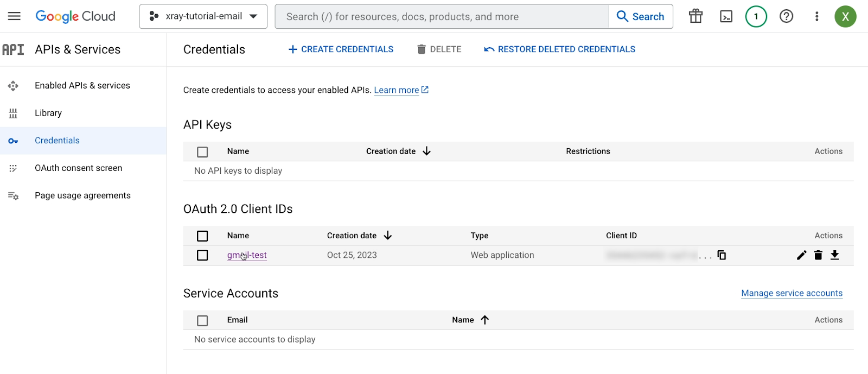Check the gmail-test row checkbox
868x374 pixels.
tap(202, 255)
